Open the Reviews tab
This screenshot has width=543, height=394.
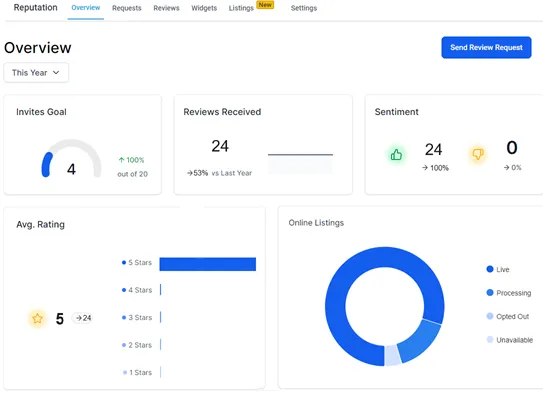[x=166, y=8]
